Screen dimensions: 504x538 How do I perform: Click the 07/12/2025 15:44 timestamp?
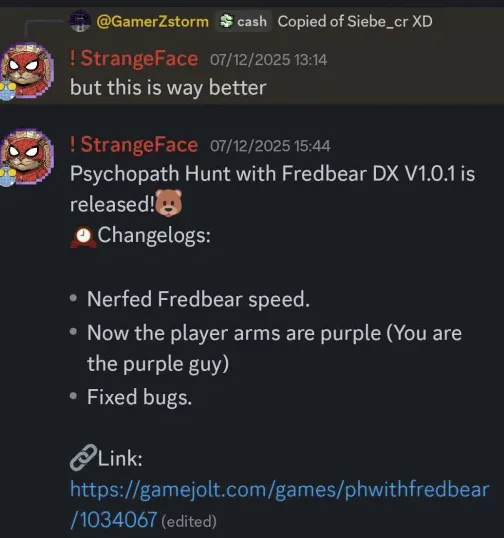click(270, 146)
